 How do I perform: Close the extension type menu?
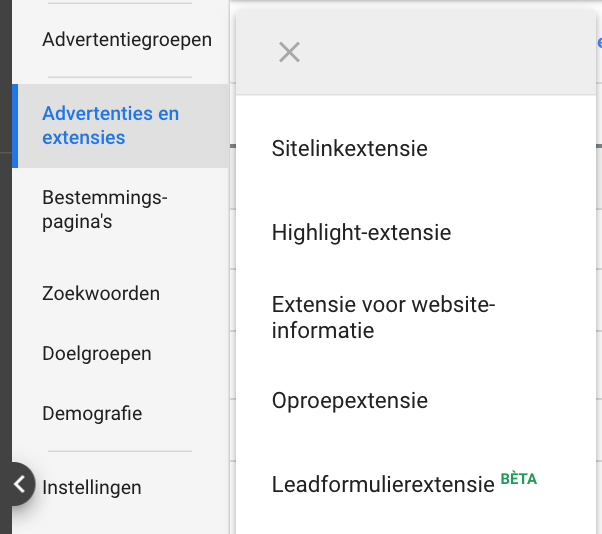(289, 53)
